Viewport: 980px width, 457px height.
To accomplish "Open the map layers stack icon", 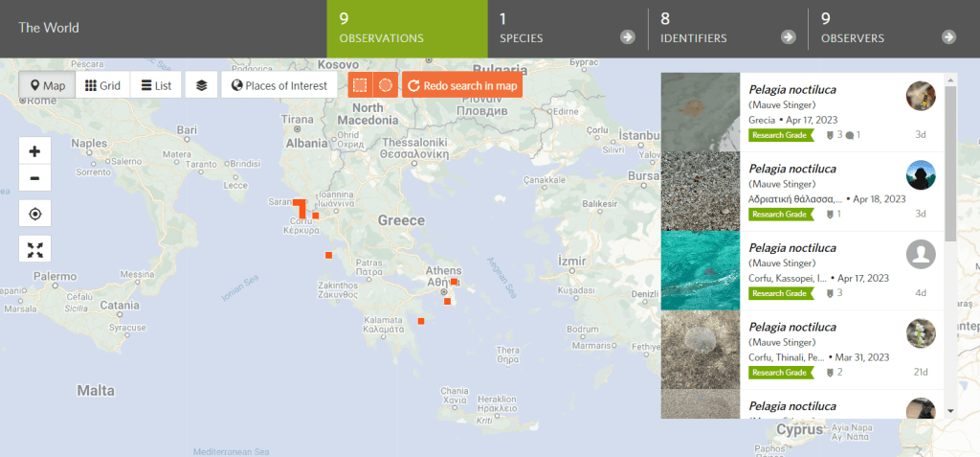I will click(201, 85).
